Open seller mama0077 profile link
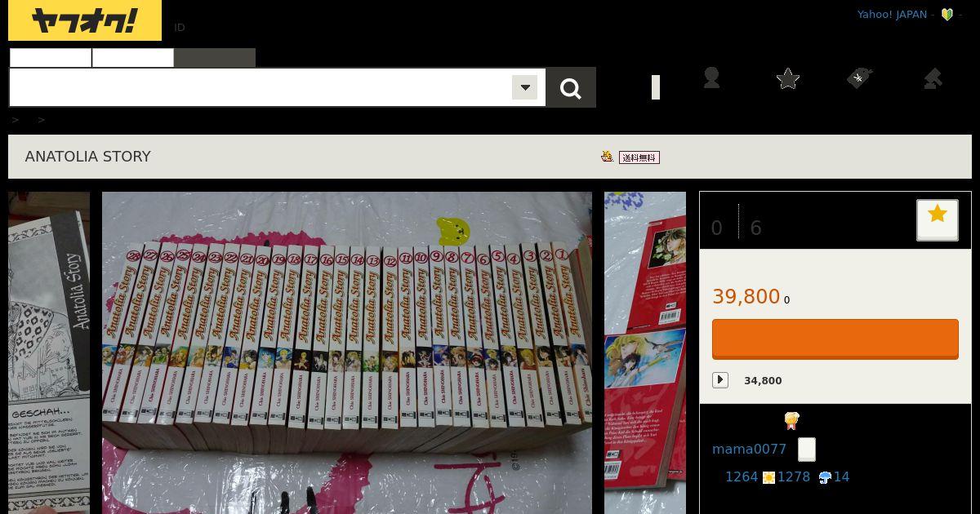The height and width of the screenshot is (514, 980). pyautogui.click(x=749, y=450)
